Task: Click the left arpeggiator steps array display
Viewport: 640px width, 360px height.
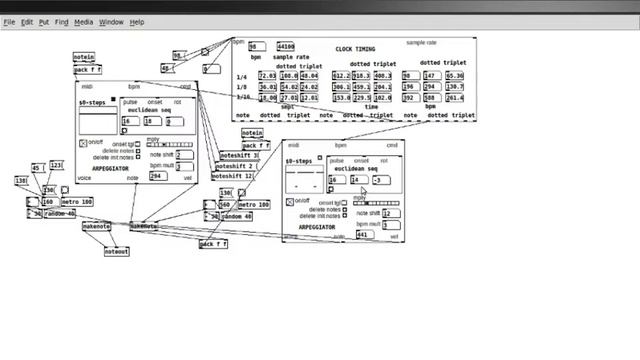Action: click(x=98, y=121)
